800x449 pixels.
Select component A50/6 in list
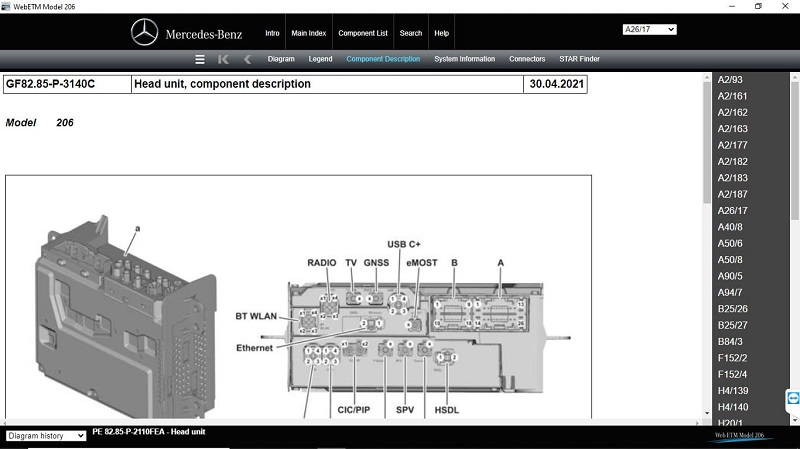click(730, 243)
